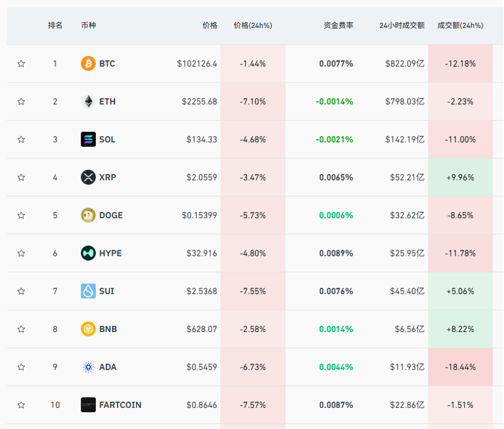Star the ETH row as favorite
The height and width of the screenshot is (429, 504).
[x=21, y=102]
